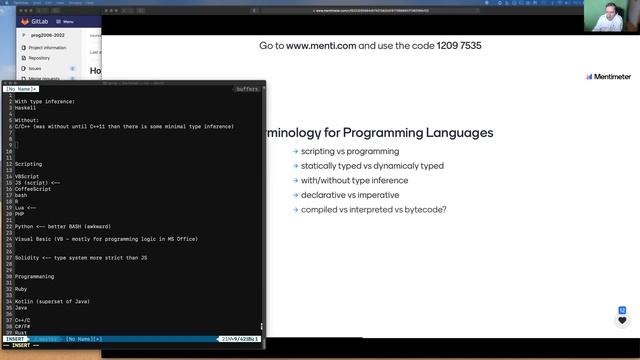Click the project avatar letter P
This screenshot has width=640, height=360.
pos(23,36)
